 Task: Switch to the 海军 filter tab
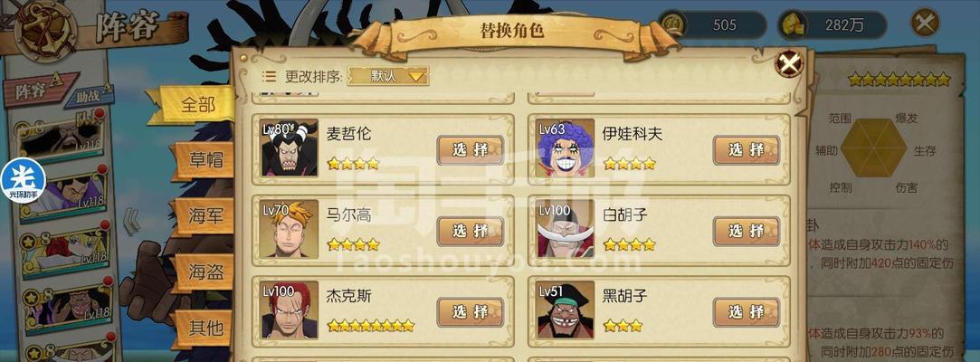(x=205, y=216)
